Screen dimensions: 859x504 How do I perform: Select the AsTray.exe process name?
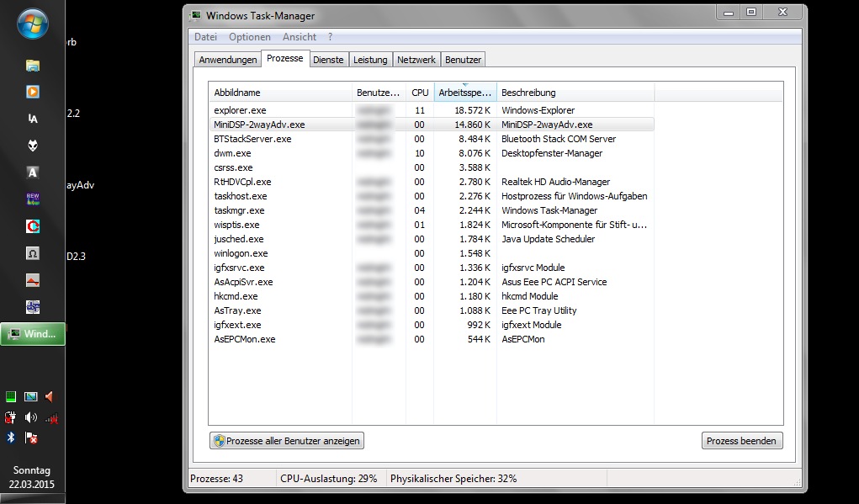[238, 310]
